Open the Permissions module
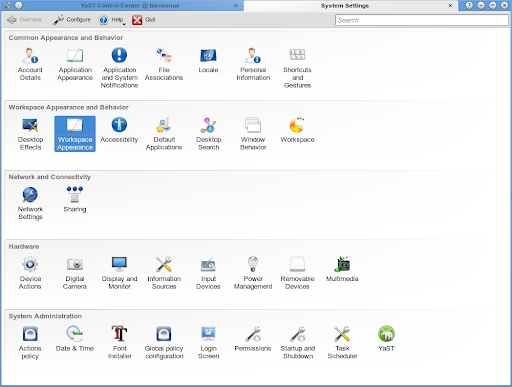The height and width of the screenshot is (387, 512). (253, 339)
